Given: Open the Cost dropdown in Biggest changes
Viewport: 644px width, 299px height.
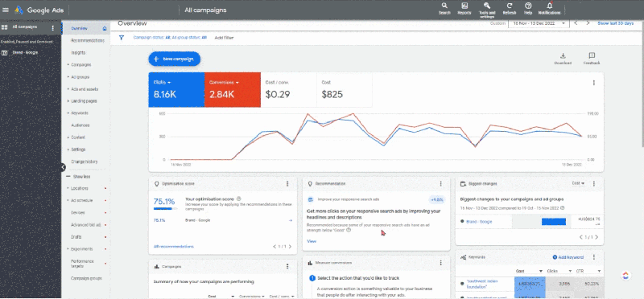Looking at the screenshot, I should [x=578, y=183].
